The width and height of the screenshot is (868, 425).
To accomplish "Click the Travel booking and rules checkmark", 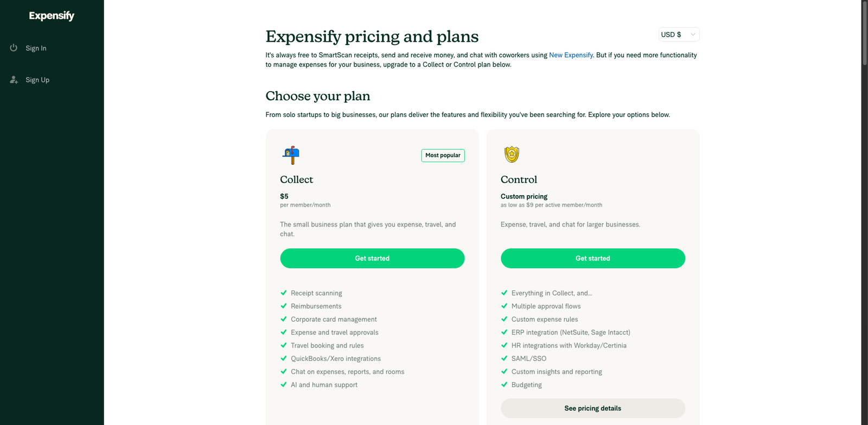I will pos(284,345).
